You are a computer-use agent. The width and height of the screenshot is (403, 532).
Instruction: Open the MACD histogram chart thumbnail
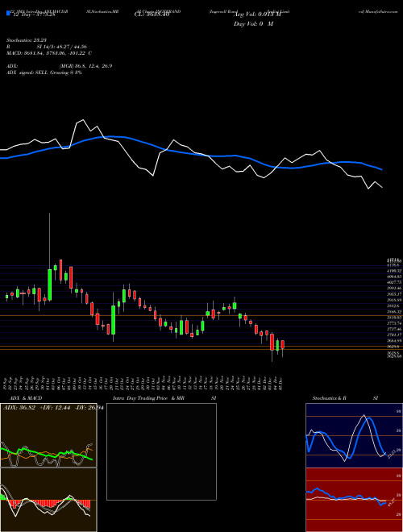coord(48,500)
